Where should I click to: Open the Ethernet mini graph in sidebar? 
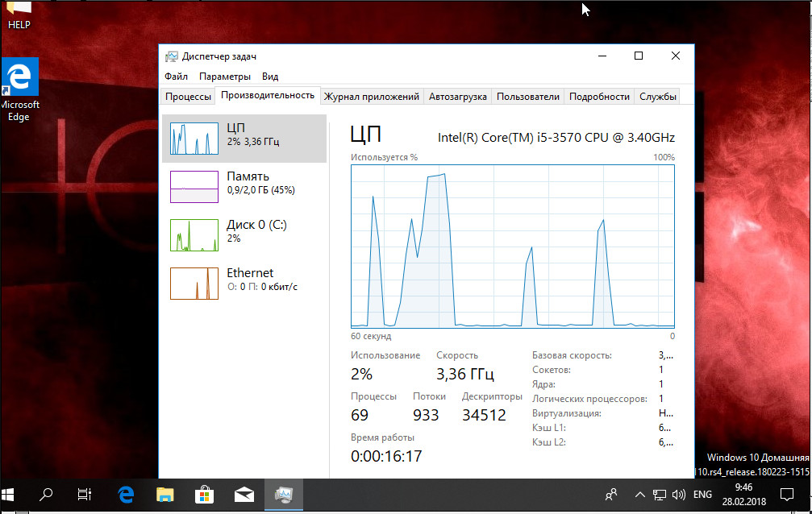[194, 283]
